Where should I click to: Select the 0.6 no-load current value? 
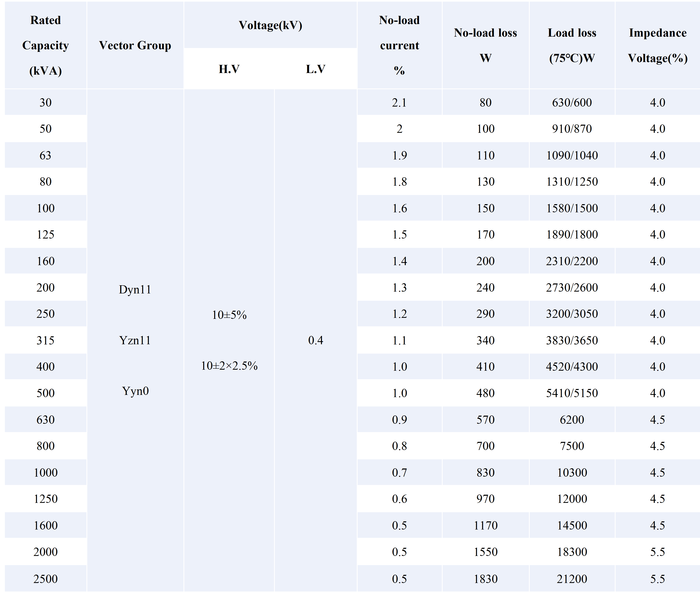coord(399,499)
